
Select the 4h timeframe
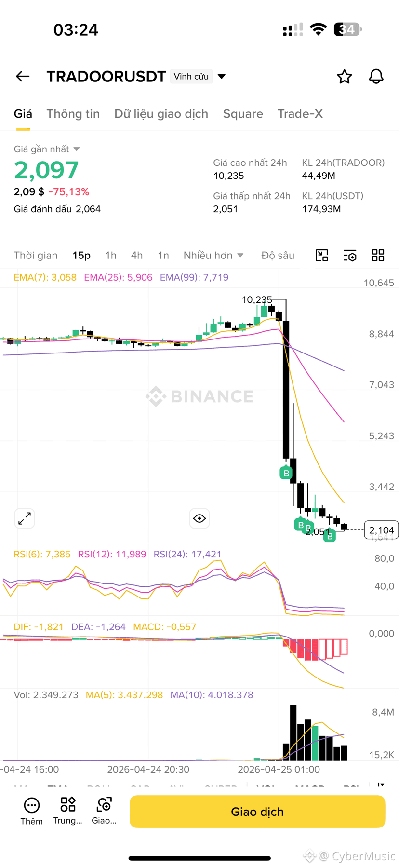(137, 255)
